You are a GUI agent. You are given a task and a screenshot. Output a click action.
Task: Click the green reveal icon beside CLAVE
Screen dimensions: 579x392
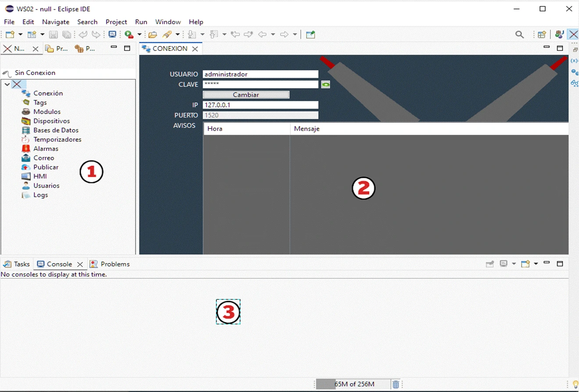point(325,85)
